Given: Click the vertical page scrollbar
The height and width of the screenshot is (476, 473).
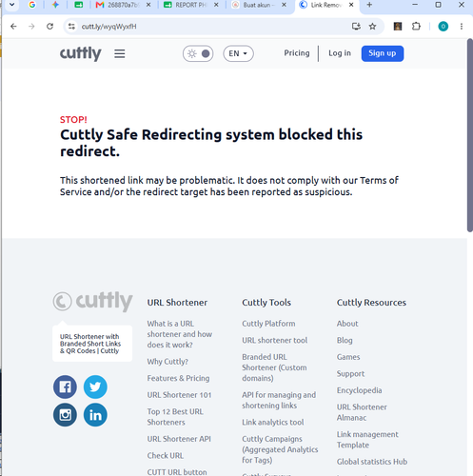Looking at the screenshot, I should click(x=470, y=135).
